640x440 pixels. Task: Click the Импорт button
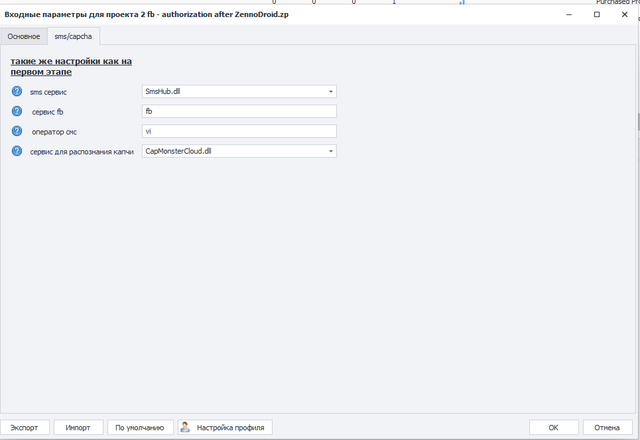(x=78, y=427)
